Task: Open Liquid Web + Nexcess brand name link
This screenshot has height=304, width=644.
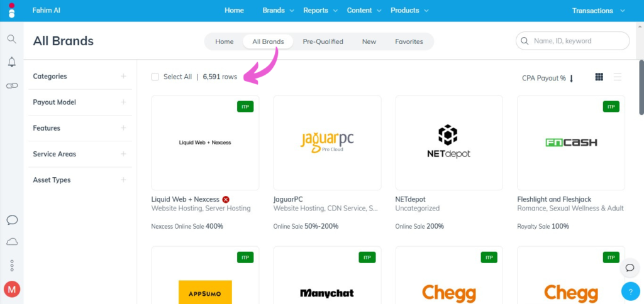Action: click(x=186, y=199)
